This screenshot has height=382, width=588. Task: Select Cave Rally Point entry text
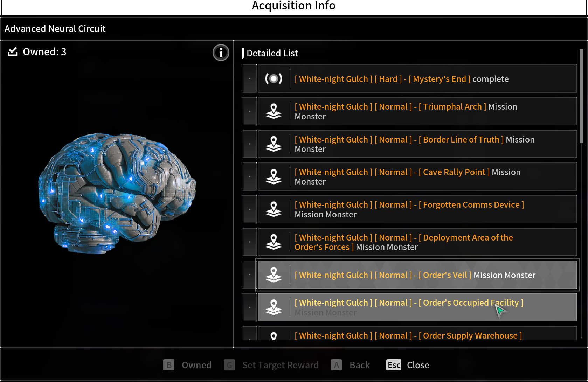point(407,176)
